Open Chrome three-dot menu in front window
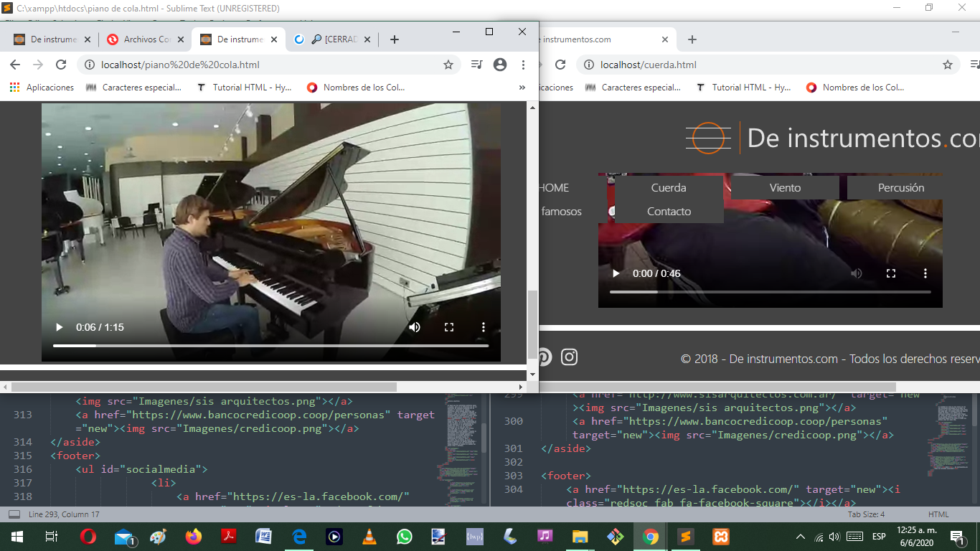The image size is (980, 551). click(523, 65)
